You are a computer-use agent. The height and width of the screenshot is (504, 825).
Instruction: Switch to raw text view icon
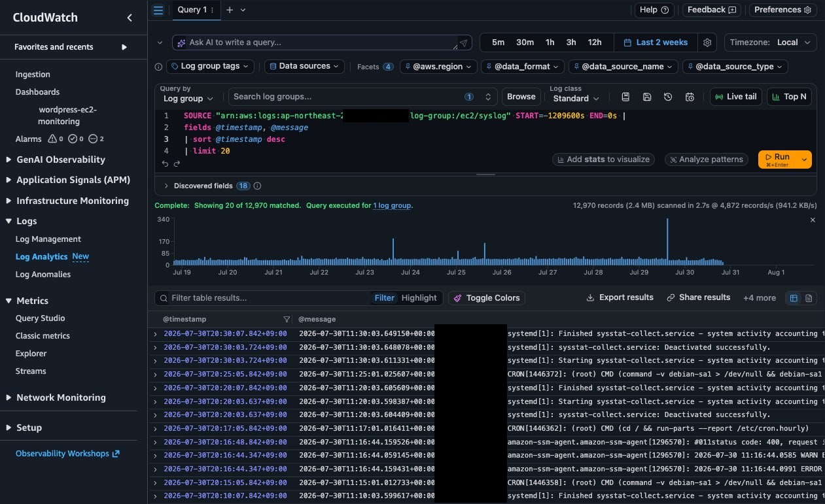809,298
